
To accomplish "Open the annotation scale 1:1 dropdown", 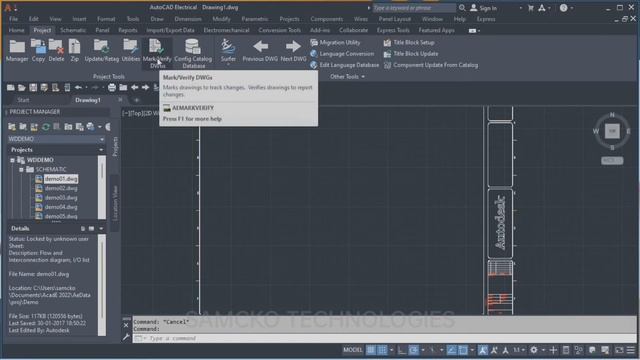I will tap(519, 350).
